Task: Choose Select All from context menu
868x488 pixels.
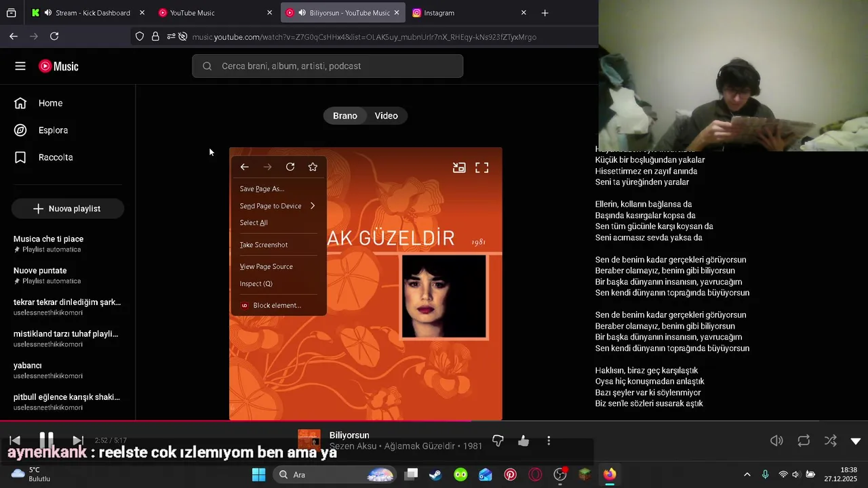Action: (278, 223)
